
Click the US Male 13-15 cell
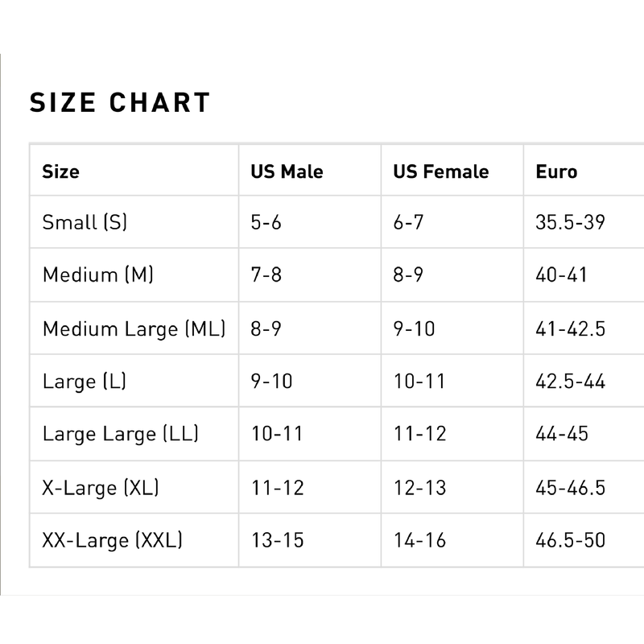(x=277, y=540)
